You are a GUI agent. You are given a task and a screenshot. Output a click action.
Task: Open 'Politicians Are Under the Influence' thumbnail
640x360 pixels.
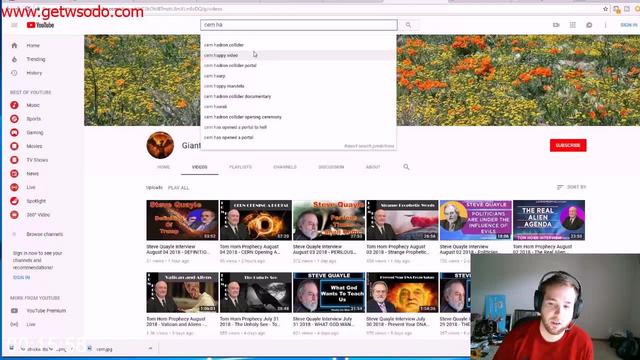point(476,220)
